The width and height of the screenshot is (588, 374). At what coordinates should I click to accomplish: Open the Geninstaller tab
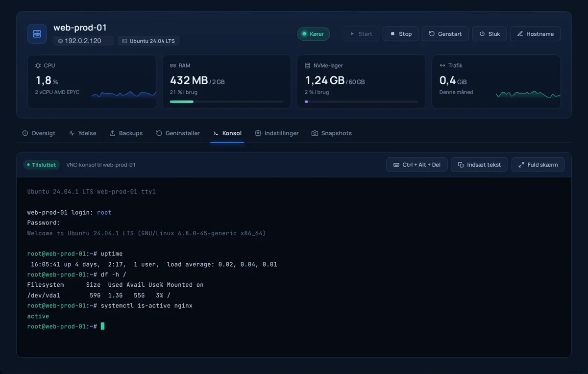tap(178, 133)
